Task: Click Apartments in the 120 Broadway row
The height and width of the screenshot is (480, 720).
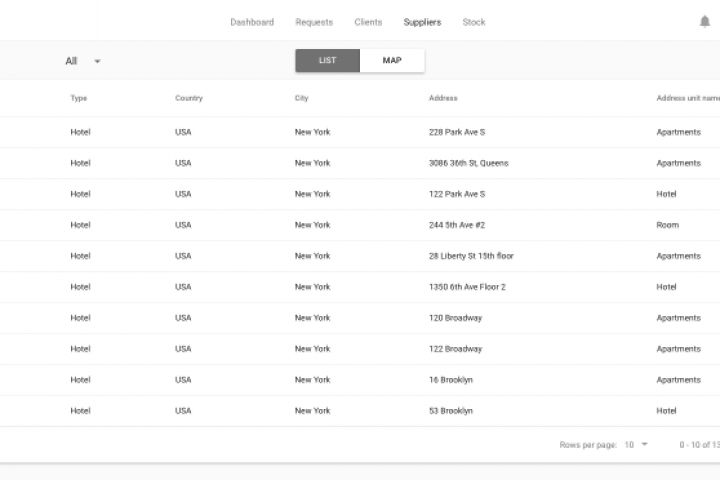Action: click(x=679, y=318)
